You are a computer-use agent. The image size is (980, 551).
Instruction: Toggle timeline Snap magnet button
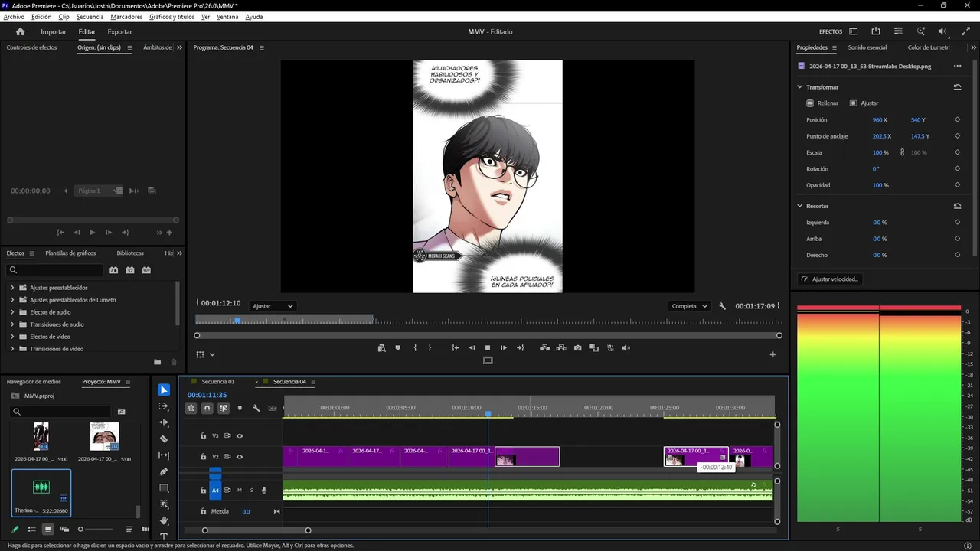pyautogui.click(x=207, y=408)
